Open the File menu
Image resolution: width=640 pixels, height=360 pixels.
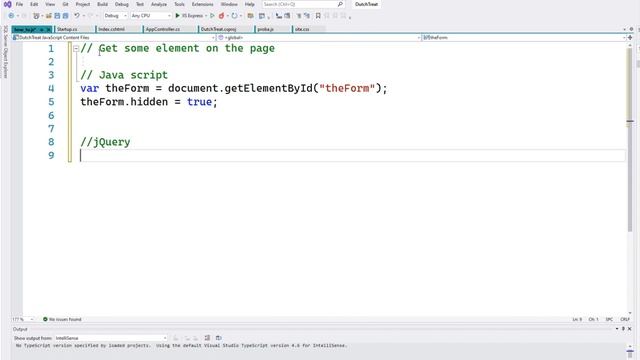click(19, 4)
